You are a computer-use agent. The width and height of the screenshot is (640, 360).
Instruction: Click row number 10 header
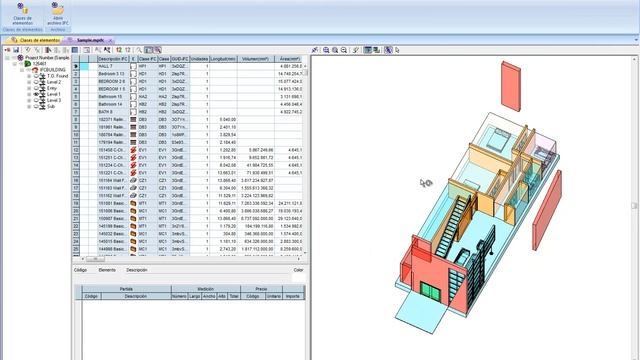[76, 135]
